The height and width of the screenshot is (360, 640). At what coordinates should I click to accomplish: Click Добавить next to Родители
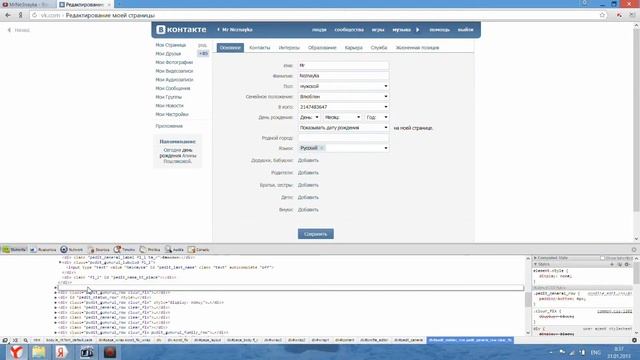tap(308, 173)
